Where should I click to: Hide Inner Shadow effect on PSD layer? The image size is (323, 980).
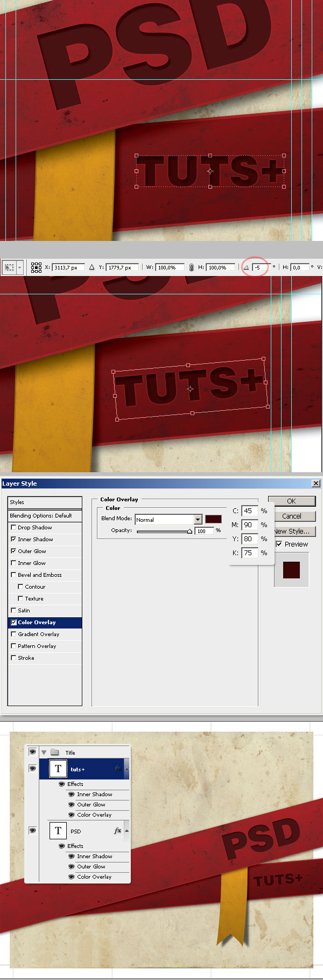coord(72,856)
